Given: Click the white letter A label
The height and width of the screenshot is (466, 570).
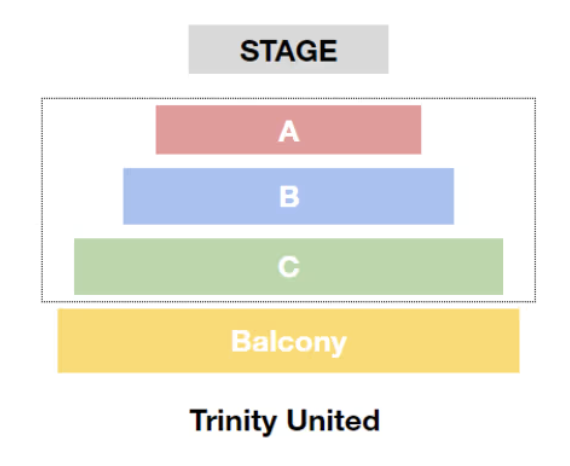Looking at the screenshot, I should coord(289,131).
